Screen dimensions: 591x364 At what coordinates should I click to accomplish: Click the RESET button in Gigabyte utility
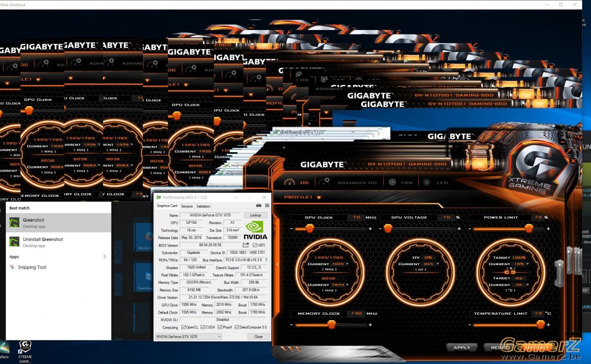499,347
